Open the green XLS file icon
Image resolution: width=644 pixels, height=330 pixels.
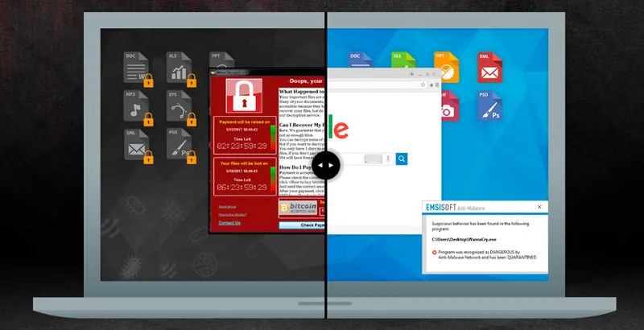point(403,60)
